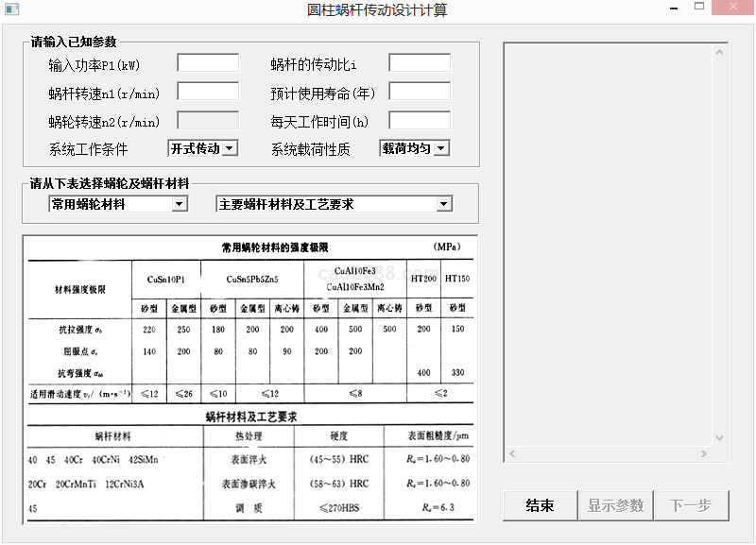Click the results panel scroll down arrow
756x545 pixels.
click(x=721, y=439)
